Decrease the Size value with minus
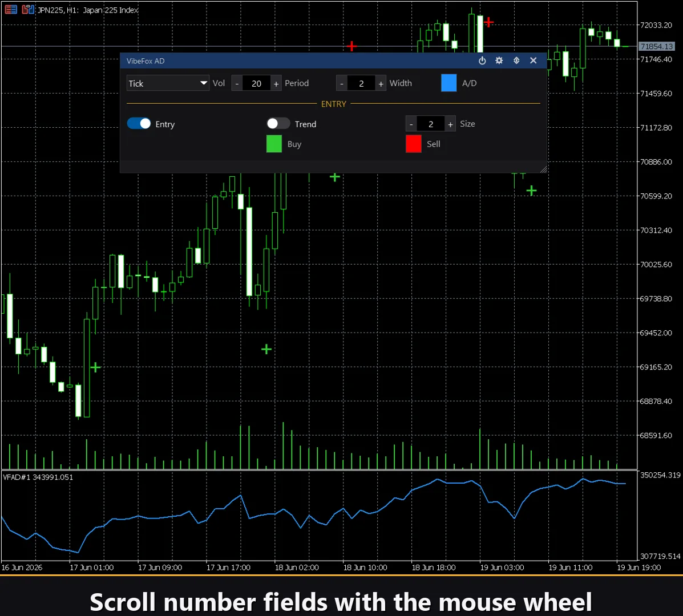 click(x=411, y=124)
